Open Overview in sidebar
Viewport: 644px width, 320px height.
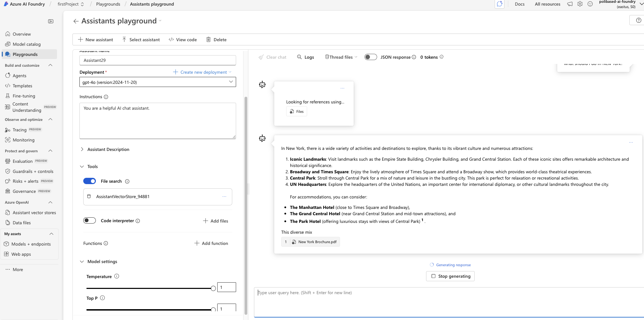click(22, 34)
